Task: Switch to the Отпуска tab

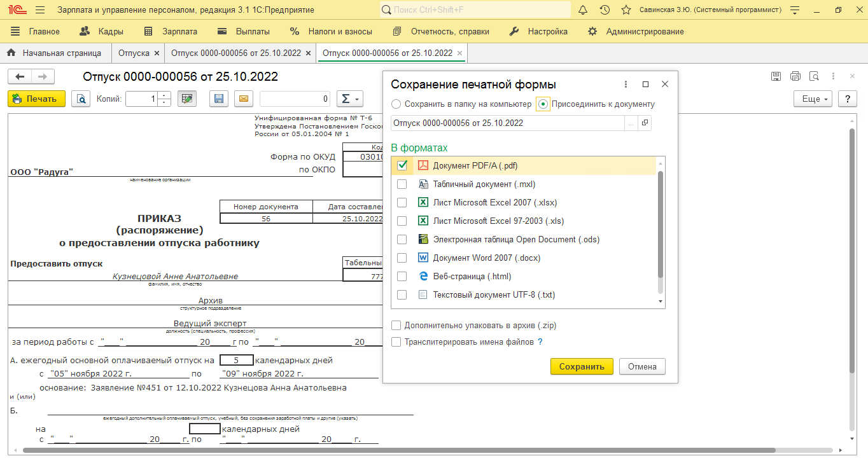Action: click(x=134, y=53)
